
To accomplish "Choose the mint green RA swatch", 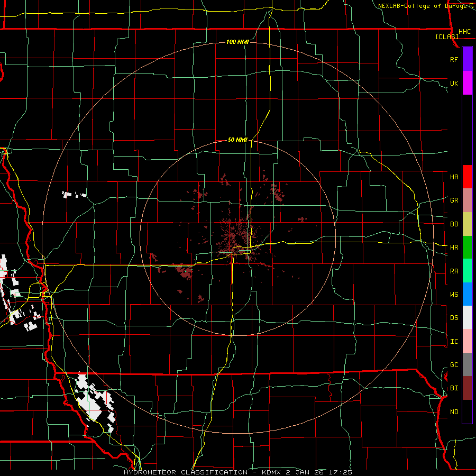I will (467, 271).
